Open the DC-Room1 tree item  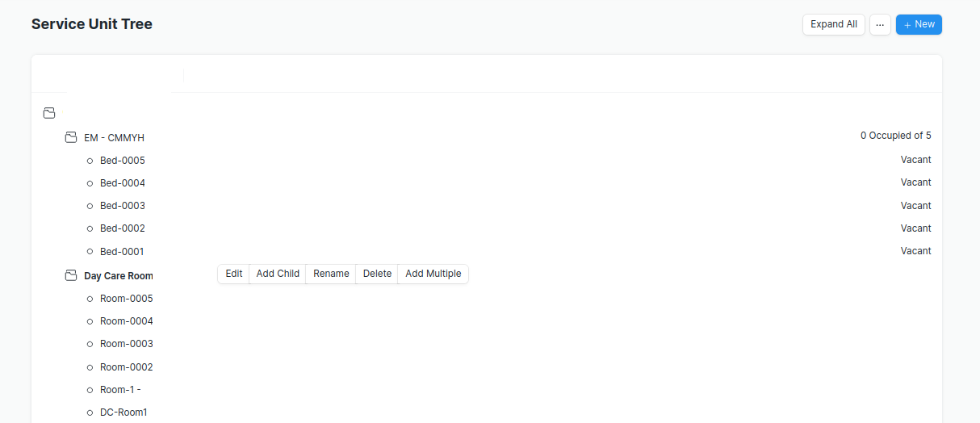[124, 413]
